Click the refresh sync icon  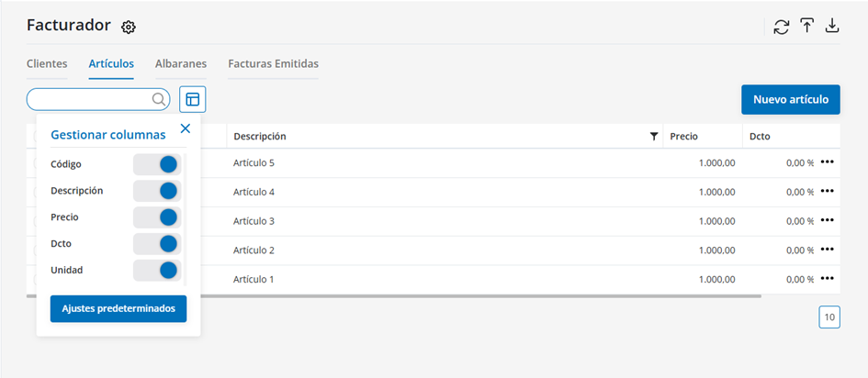click(x=782, y=27)
